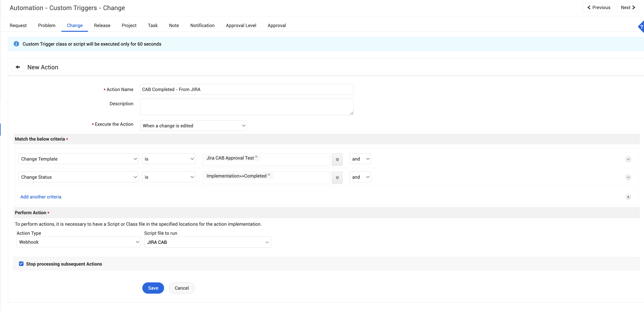Open the 'is' operator for Change Status
This screenshot has width=644, height=312.
169,177
